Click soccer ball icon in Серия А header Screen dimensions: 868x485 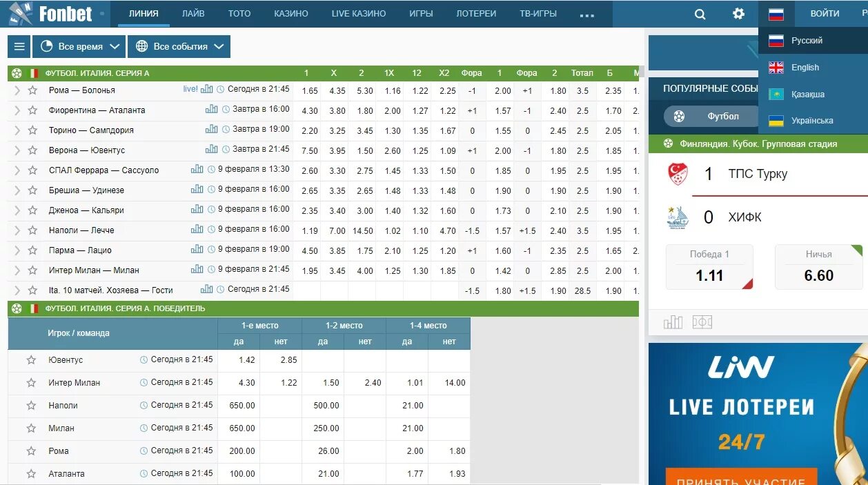tap(17, 72)
